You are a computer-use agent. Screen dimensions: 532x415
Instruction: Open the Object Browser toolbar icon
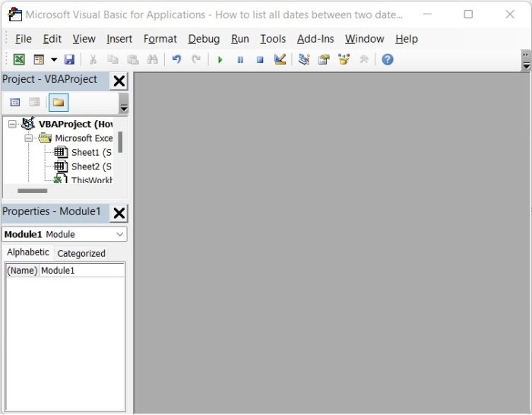pos(344,59)
